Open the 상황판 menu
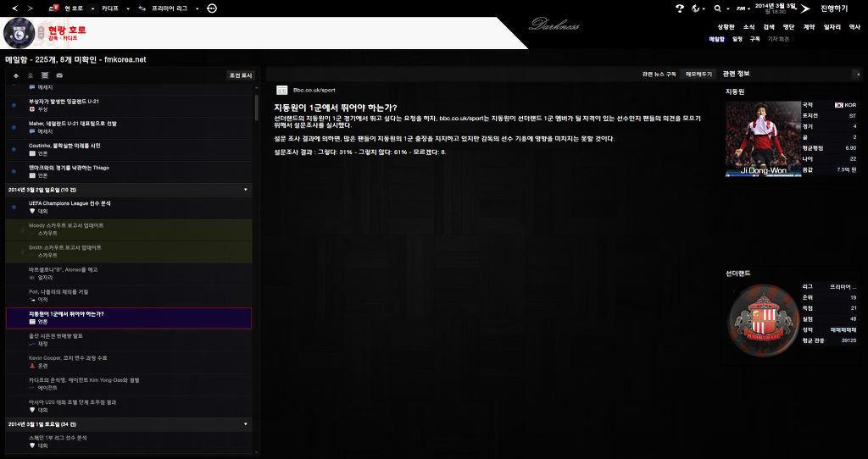Viewport: 868px width, 459px height. (726, 26)
